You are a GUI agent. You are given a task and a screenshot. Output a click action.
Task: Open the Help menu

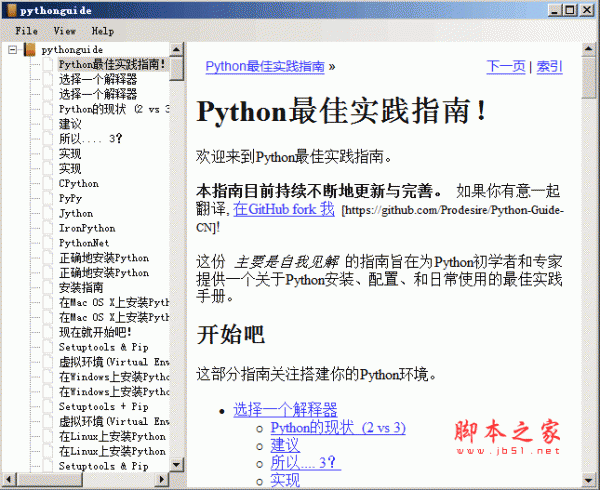[103, 31]
